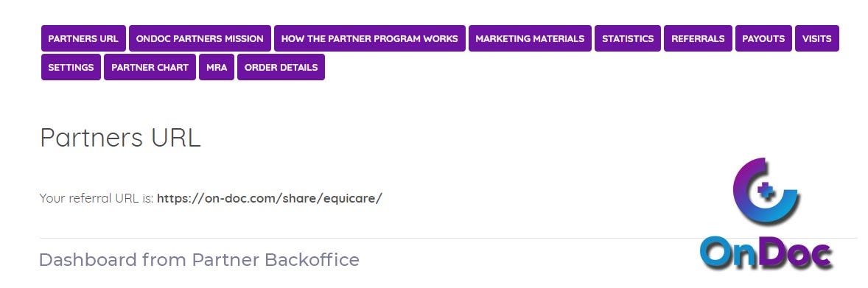868x288 pixels.
Task: Click the 'Your referral URL is:' label
Action: (x=97, y=198)
